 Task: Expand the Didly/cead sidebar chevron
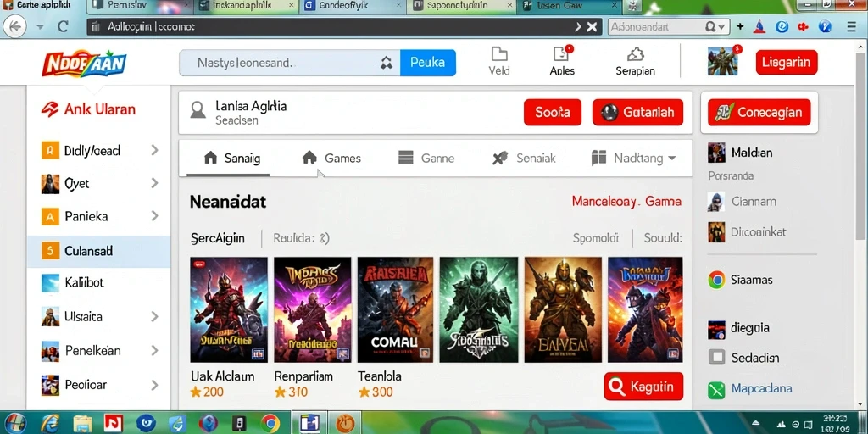coord(154,150)
